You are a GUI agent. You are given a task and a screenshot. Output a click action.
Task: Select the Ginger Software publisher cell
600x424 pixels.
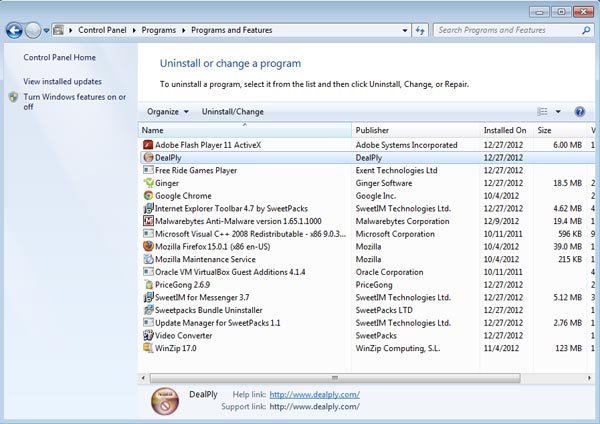[384, 183]
